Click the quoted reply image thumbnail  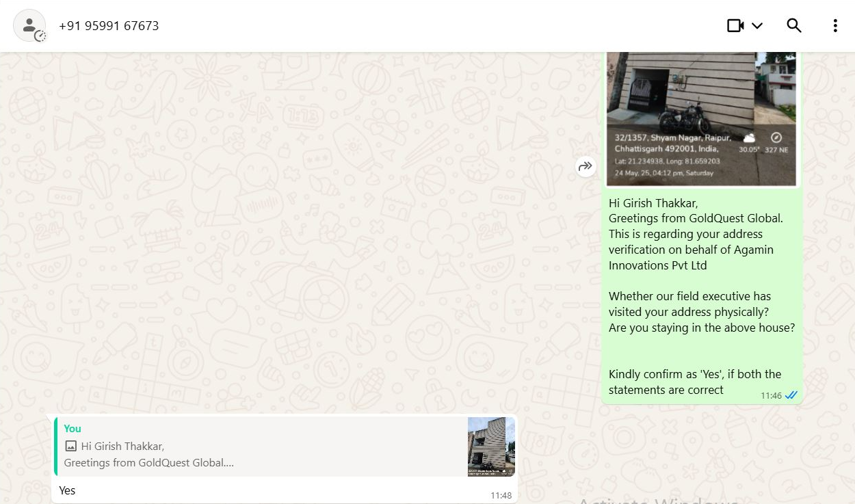491,447
